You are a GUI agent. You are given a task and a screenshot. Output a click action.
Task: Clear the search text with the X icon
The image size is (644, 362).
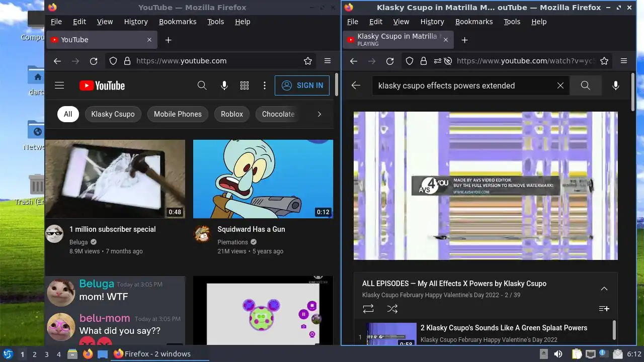point(560,85)
